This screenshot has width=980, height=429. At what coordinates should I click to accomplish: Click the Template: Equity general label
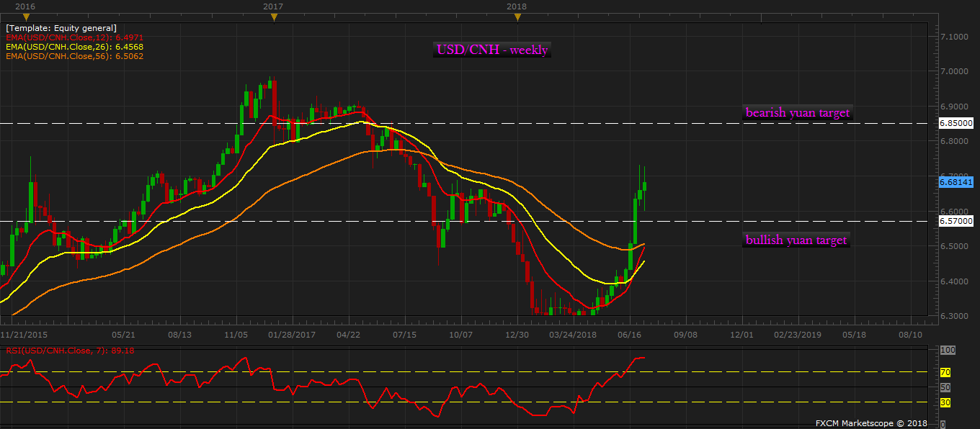pos(61,27)
